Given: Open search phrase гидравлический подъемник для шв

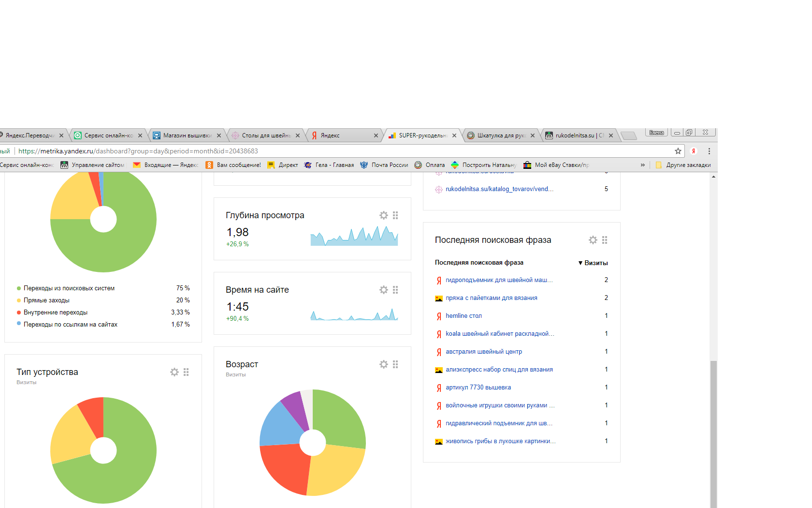Looking at the screenshot, I should [x=499, y=423].
